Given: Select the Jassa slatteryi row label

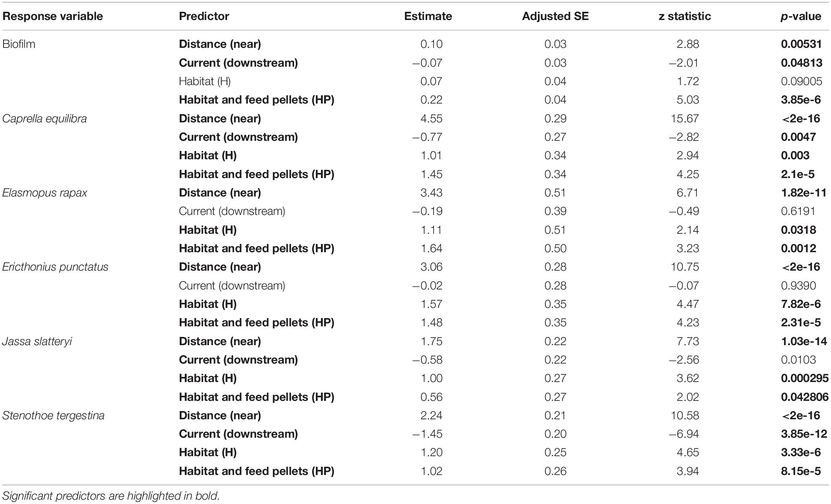Looking at the screenshot, I should pyautogui.click(x=37, y=341).
